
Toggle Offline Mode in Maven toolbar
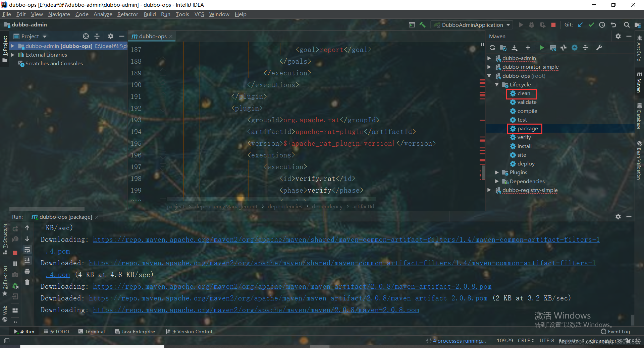pyautogui.click(x=563, y=48)
